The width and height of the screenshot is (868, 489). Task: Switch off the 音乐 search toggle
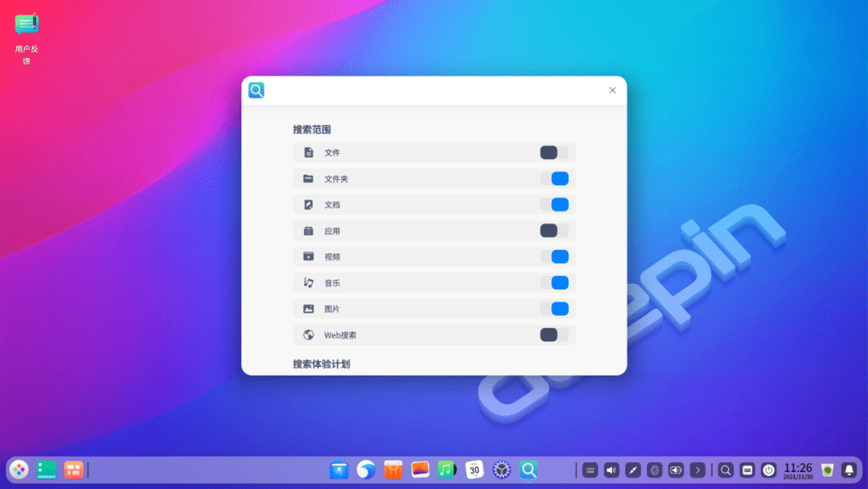(554, 282)
